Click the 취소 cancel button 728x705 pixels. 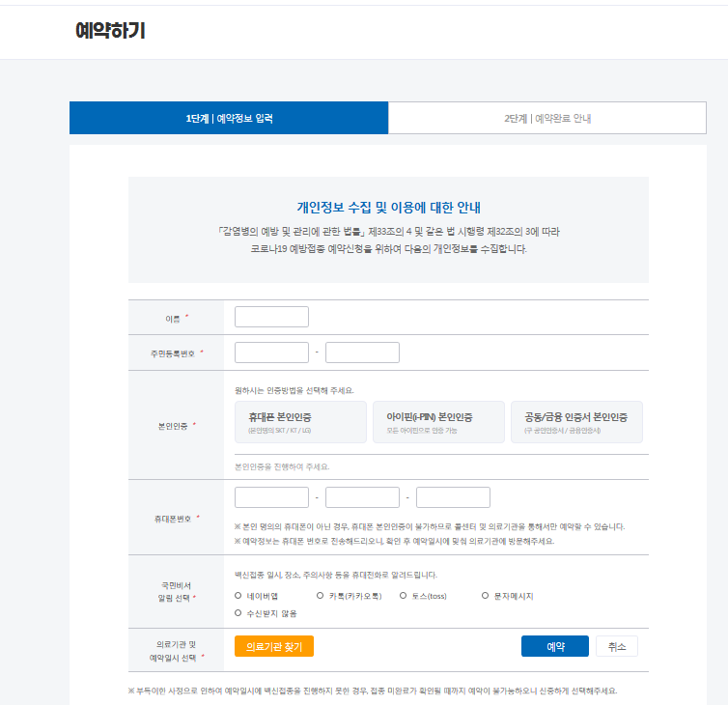[x=617, y=646]
